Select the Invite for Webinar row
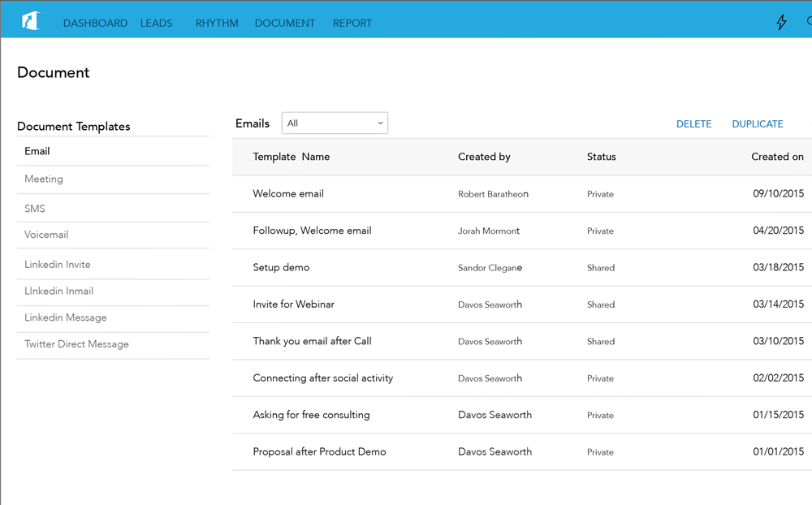The image size is (812, 505). click(293, 304)
